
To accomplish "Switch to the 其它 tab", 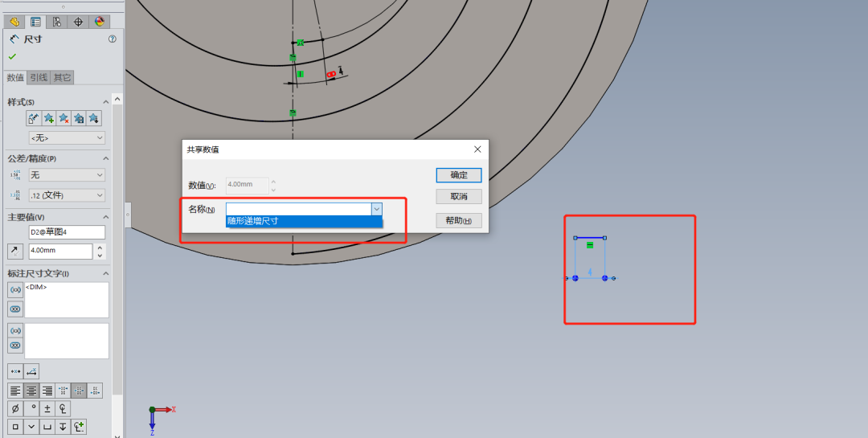I will click(x=62, y=77).
